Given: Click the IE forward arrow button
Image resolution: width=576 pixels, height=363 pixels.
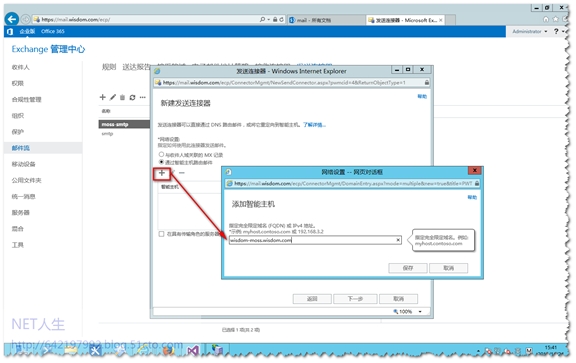Looking at the screenshot, I should (x=25, y=19).
